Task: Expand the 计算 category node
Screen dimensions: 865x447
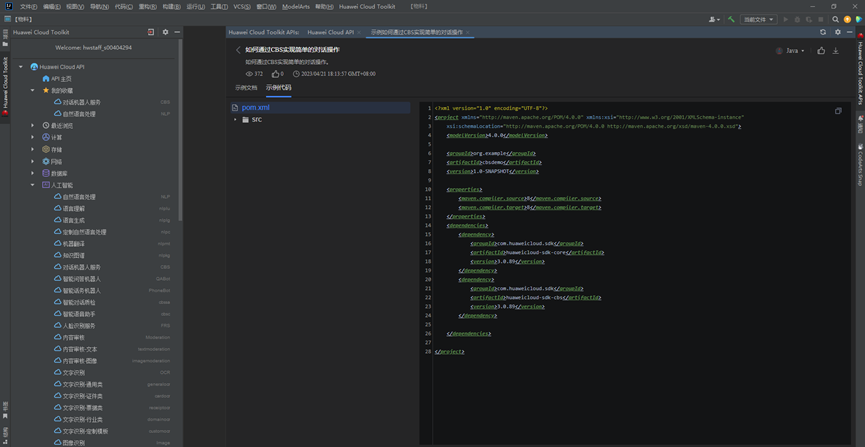Action: point(33,138)
